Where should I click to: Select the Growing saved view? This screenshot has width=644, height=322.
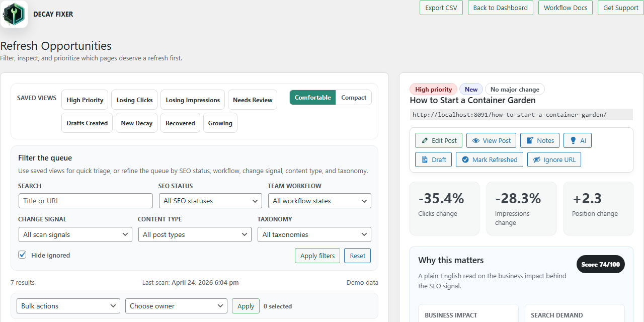point(220,123)
